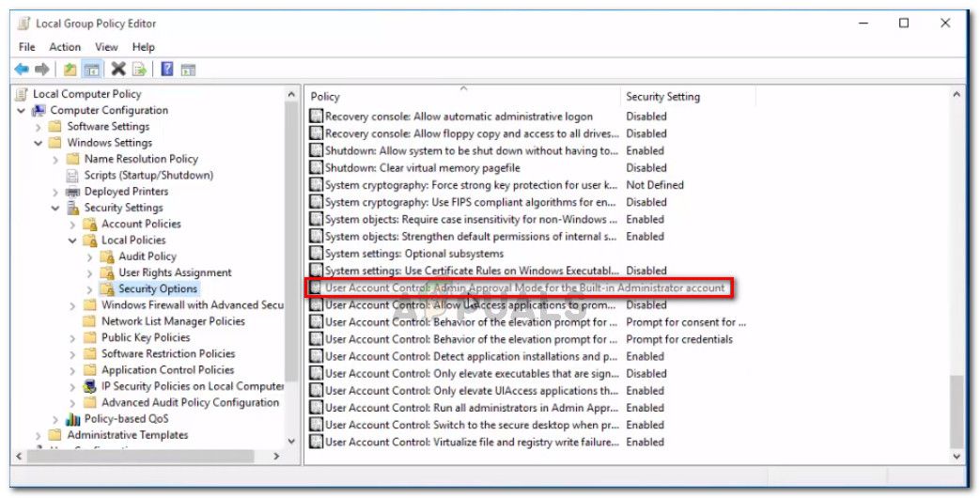The width and height of the screenshot is (980, 498).
Task: Click the Delete X toolbar icon
Action: coord(118,70)
